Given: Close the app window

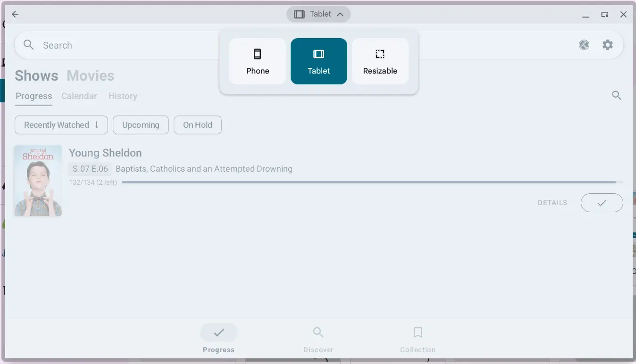Looking at the screenshot, I should pyautogui.click(x=623, y=15).
